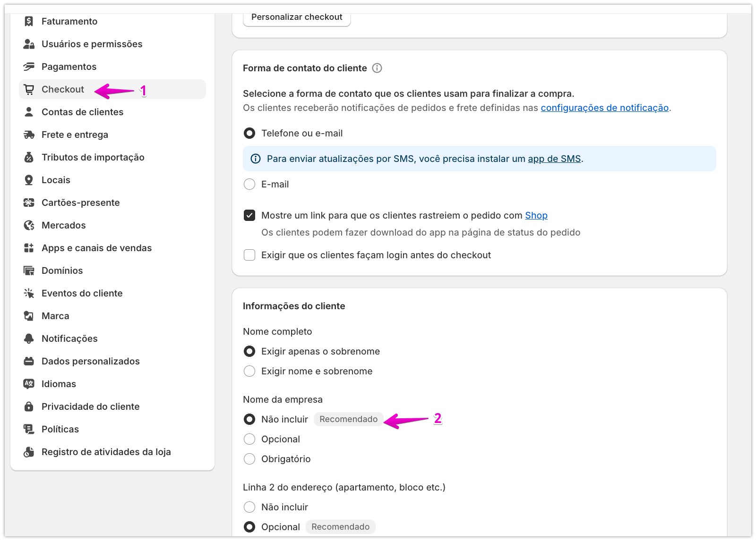Click the Frete e entrega truck icon
The height and width of the screenshot is (541, 756).
coord(29,135)
